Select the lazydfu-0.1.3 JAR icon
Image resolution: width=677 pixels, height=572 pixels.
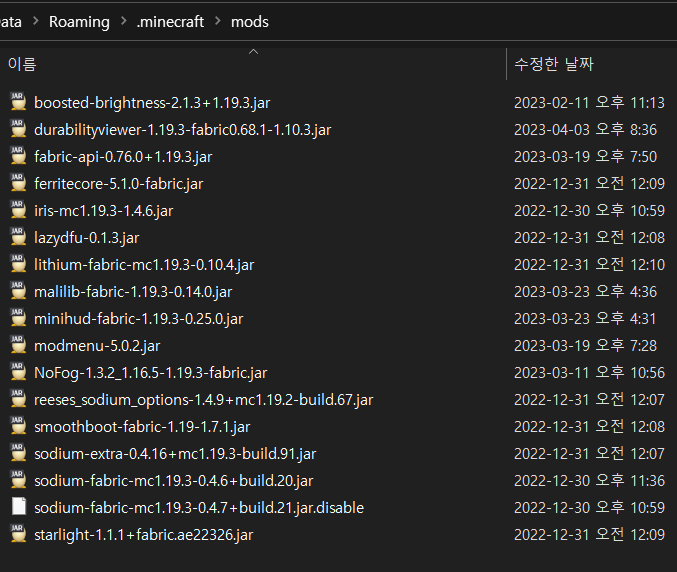(x=18, y=237)
